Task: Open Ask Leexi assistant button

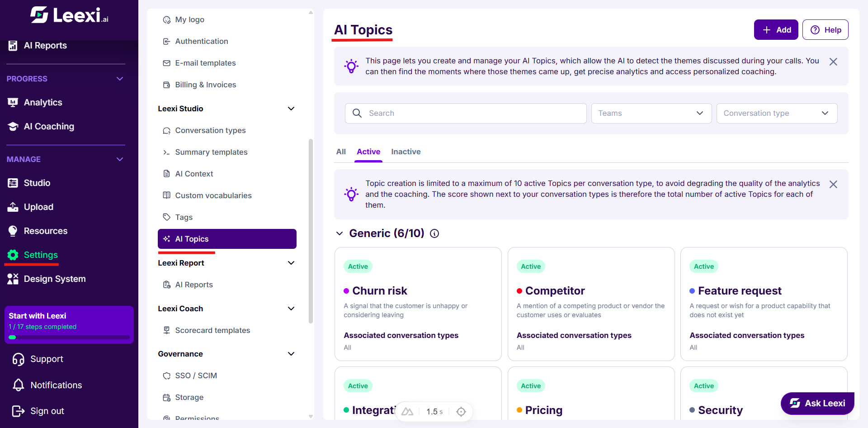Action: click(817, 403)
